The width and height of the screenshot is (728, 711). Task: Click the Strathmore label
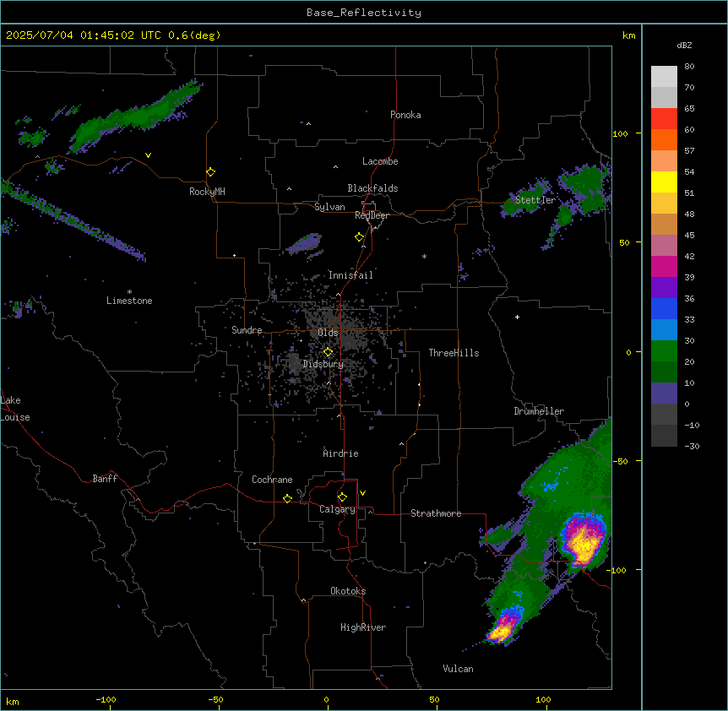[436, 513]
